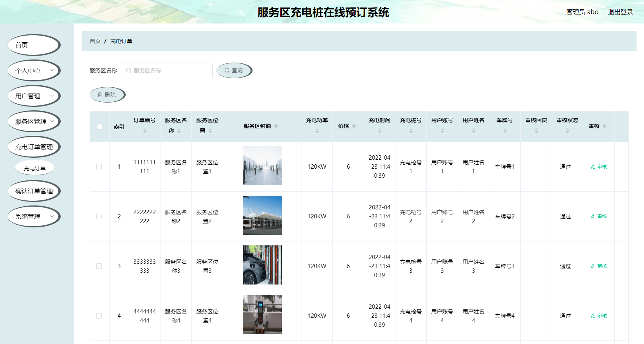This screenshot has height=344, width=644.
Task: Go to 首页 in the breadcrumb
Action: (95, 41)
